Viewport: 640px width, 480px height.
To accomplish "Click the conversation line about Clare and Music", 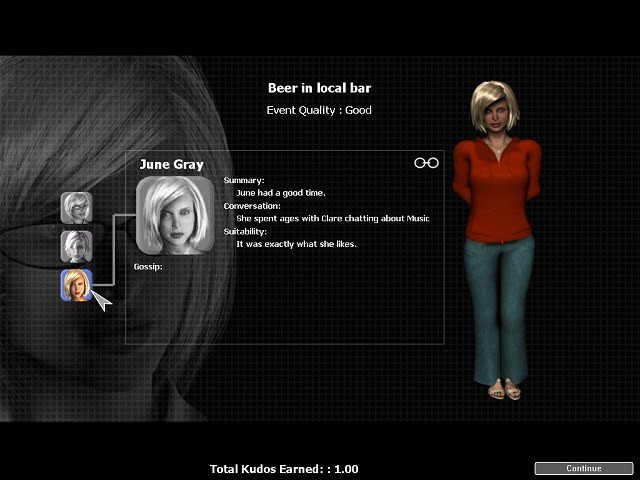I will tap(333, 219).
